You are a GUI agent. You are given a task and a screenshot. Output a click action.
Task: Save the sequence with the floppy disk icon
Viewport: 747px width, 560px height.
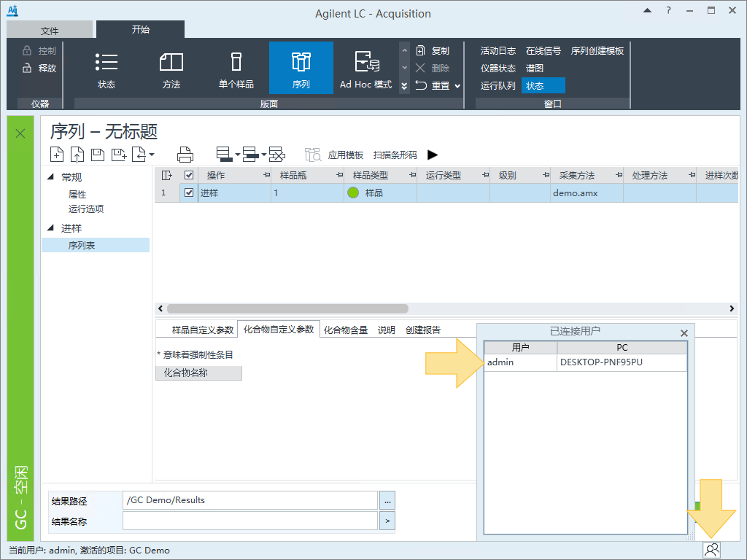98,155
